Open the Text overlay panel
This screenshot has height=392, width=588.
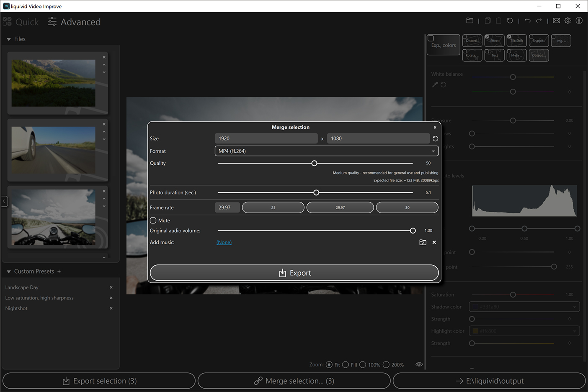click(494, 55)
